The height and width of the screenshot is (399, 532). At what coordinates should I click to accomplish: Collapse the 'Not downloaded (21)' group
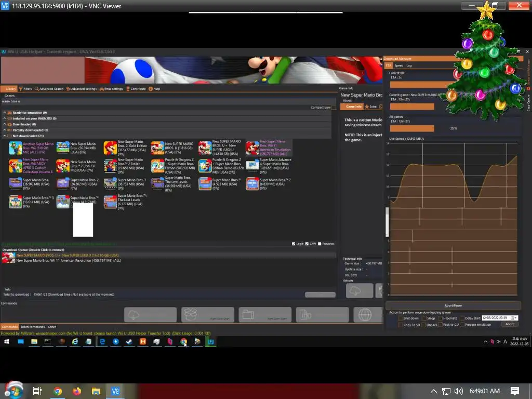coord(5,136)
